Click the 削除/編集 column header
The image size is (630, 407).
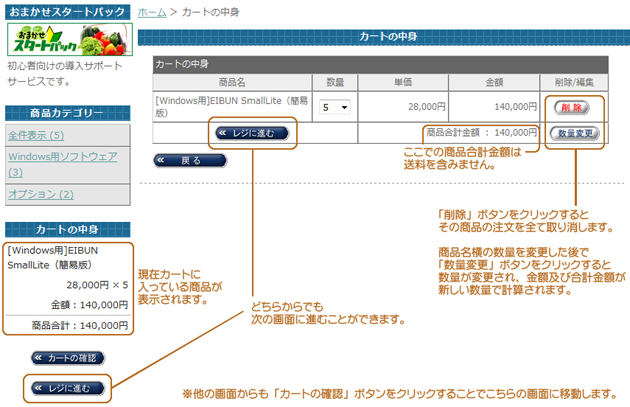click(574, 82)
